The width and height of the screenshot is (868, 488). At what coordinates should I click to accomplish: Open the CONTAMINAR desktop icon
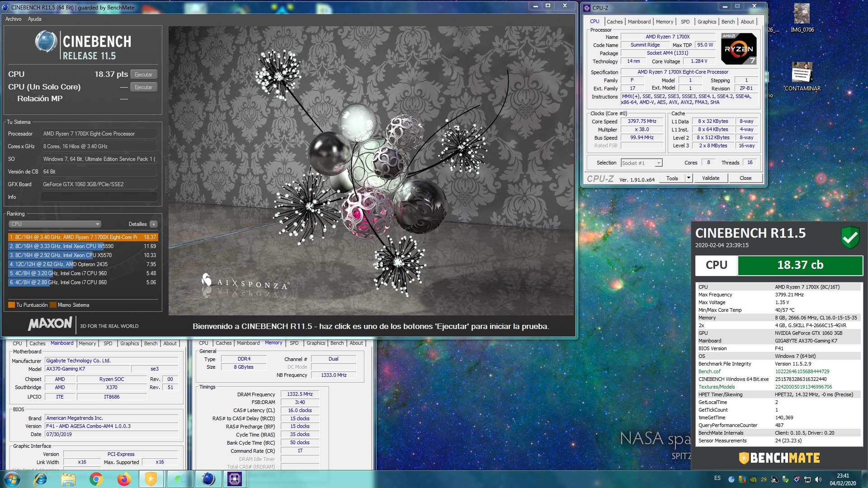click(x=802, y=77)
